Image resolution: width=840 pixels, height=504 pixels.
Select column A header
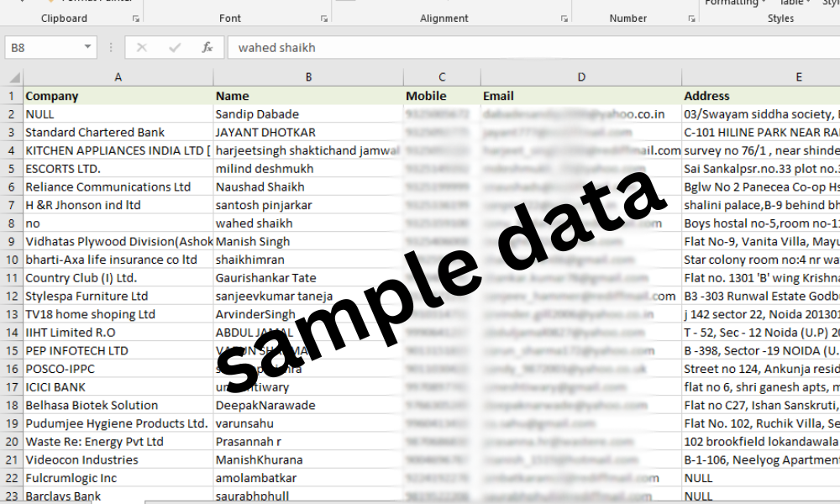pos(118,77)
